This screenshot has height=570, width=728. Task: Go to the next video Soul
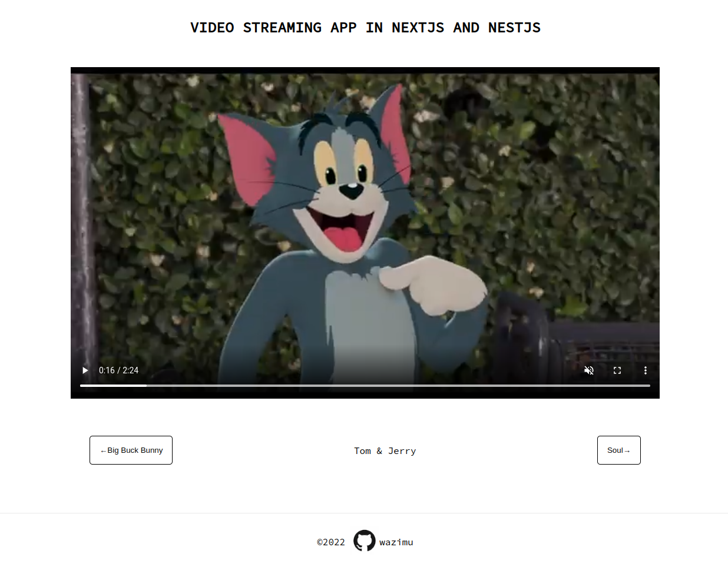[618, 450]
